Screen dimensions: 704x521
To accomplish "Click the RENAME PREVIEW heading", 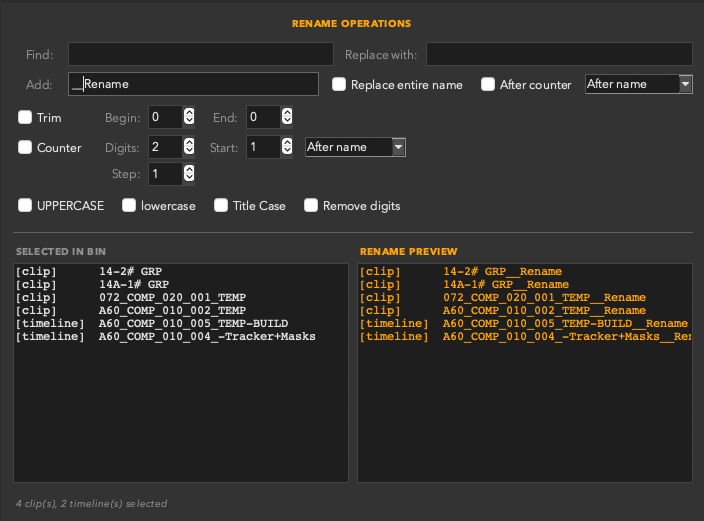I will coord(409,252).
